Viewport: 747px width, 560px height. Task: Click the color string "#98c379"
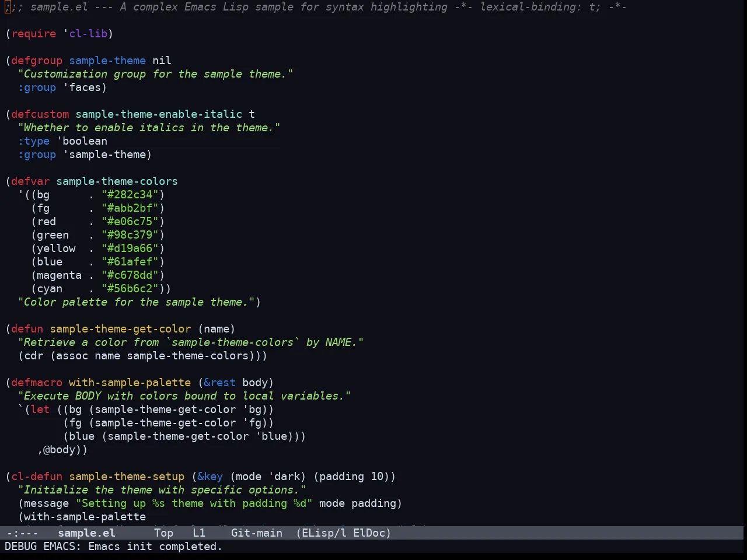pyautogui.click(x=130, y=235)
